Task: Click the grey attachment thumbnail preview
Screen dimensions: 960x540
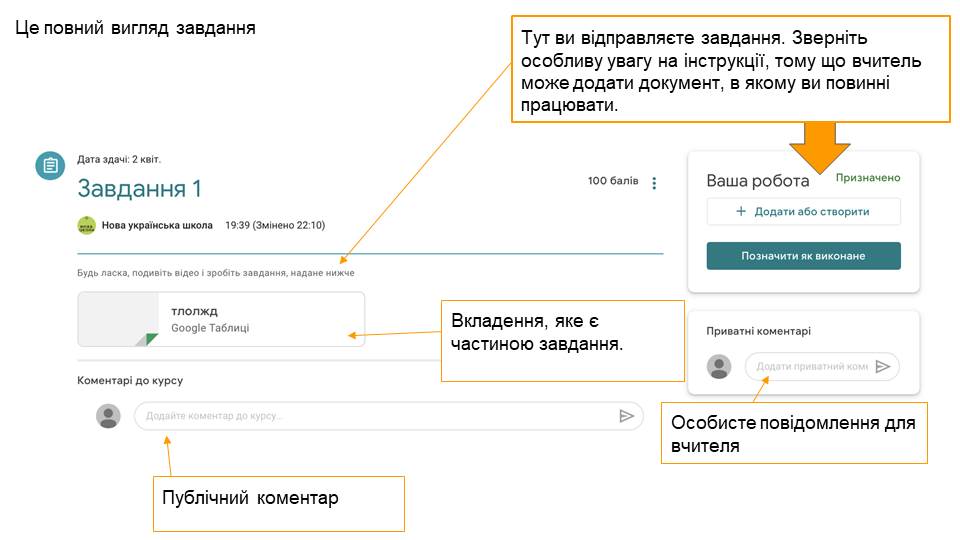Action: point(118,319)
